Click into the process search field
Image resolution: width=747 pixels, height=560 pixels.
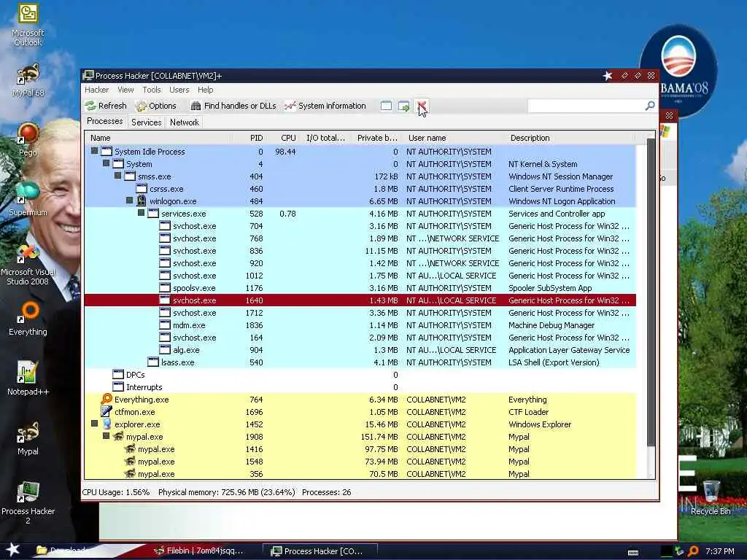586,106
